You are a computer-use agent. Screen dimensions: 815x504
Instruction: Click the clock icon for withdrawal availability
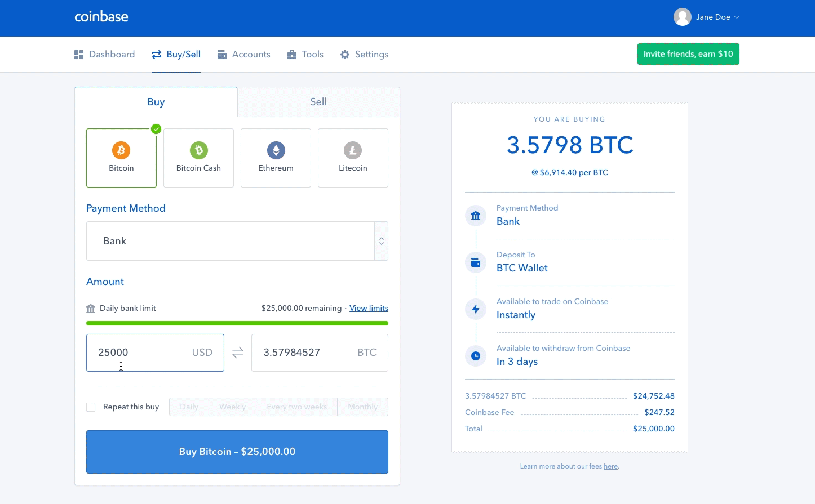476,356
